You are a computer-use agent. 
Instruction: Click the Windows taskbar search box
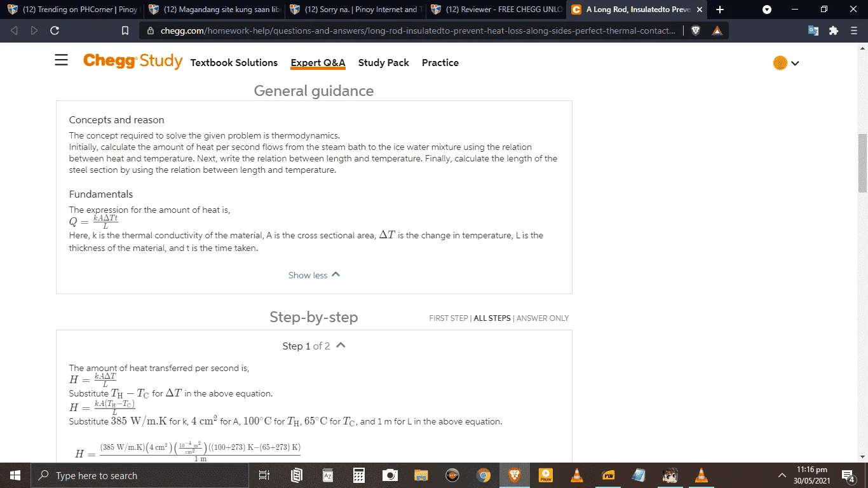(139, 475)
